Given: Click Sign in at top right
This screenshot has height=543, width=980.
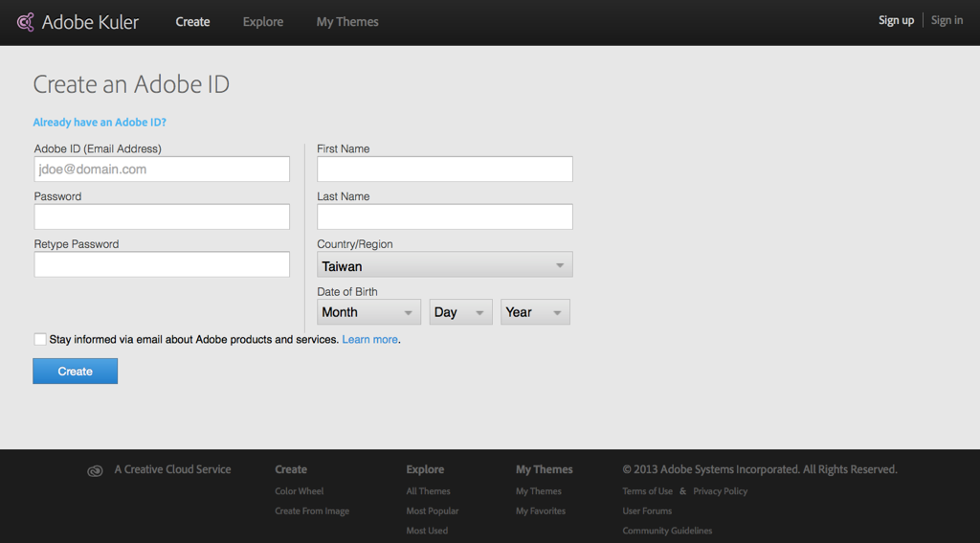Looking at the screenshot, I should [947, 20].
